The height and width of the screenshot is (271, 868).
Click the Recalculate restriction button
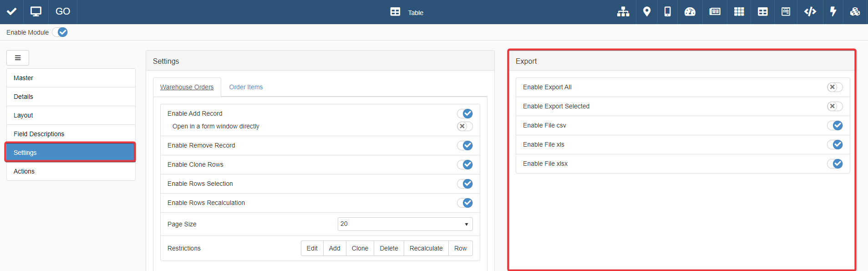[426, 248]
